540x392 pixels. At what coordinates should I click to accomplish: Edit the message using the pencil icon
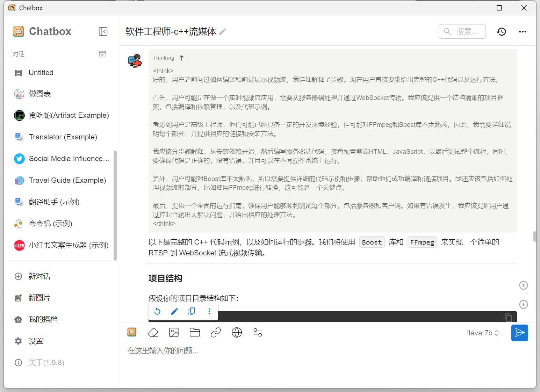point(174,311)
